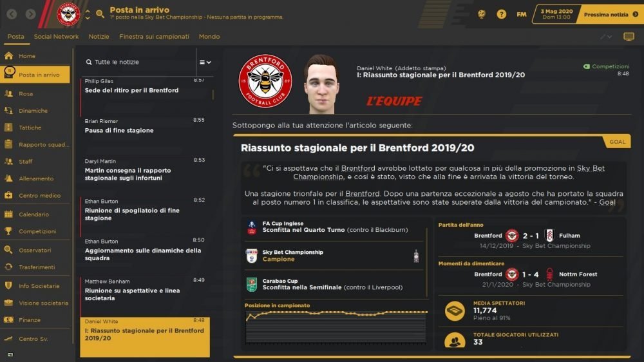
Task: Click the Prossima notizia button
Action: [611, 14]
